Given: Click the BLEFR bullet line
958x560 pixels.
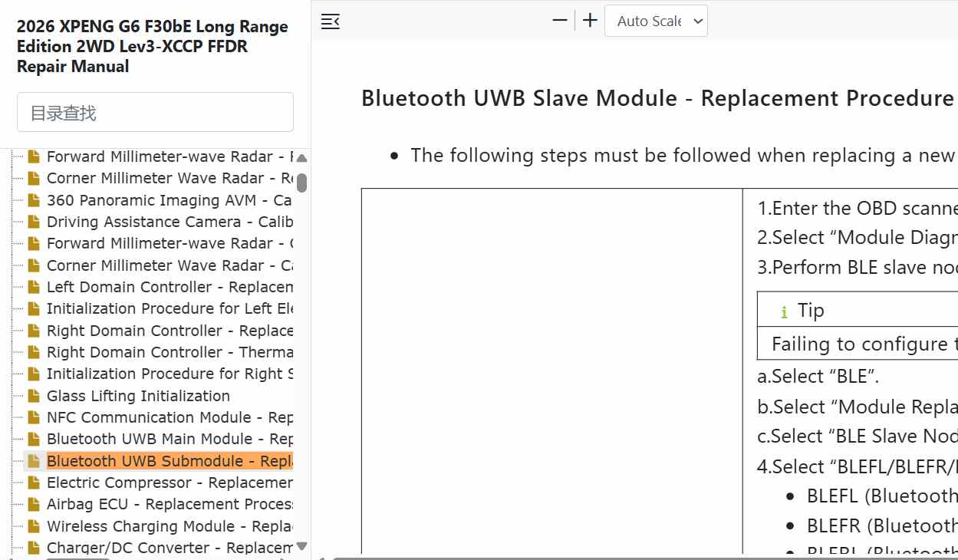Looking at the screenshot, I should (882, 525).
